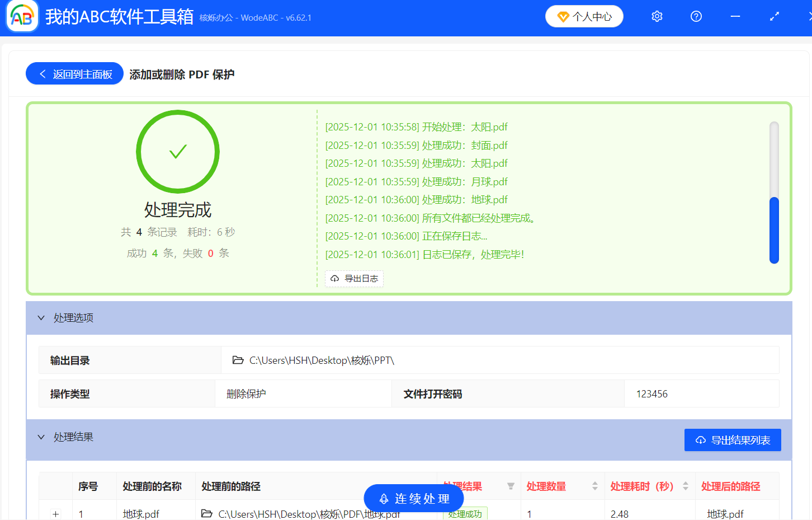
Task: Open the 个人中心 menu
Action: [584, 16]
